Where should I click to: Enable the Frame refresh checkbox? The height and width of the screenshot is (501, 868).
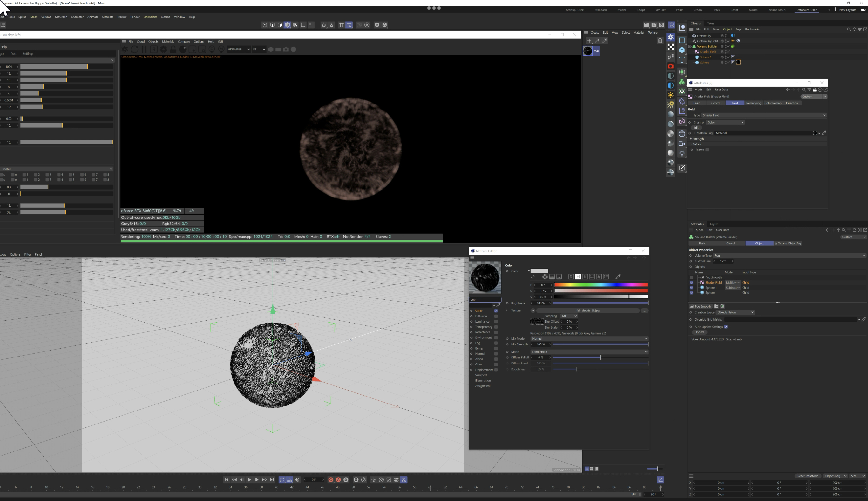[x=707, y=150]
